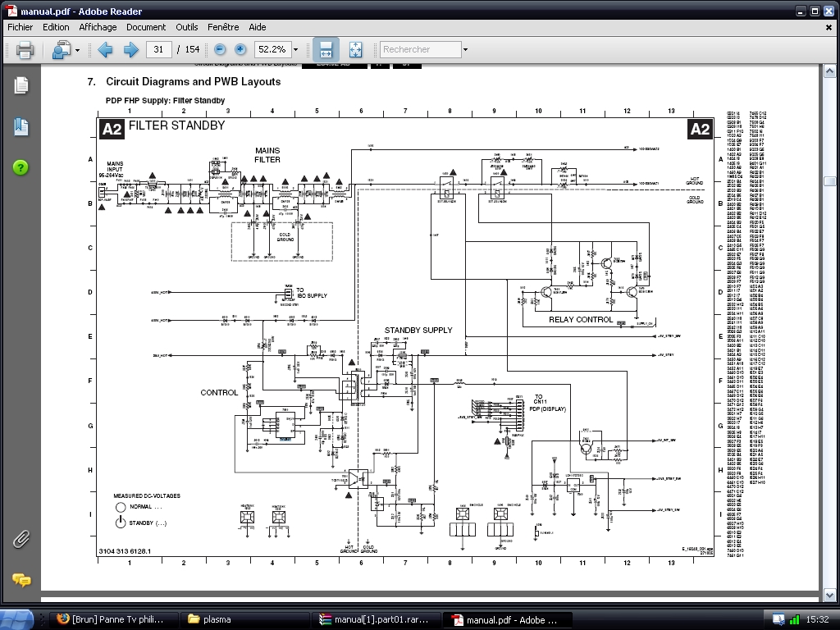Click 'MEASURED DC-VOLTAGES' legend text
This screenshot has width=840, height=630.
[x=147, y=496]
